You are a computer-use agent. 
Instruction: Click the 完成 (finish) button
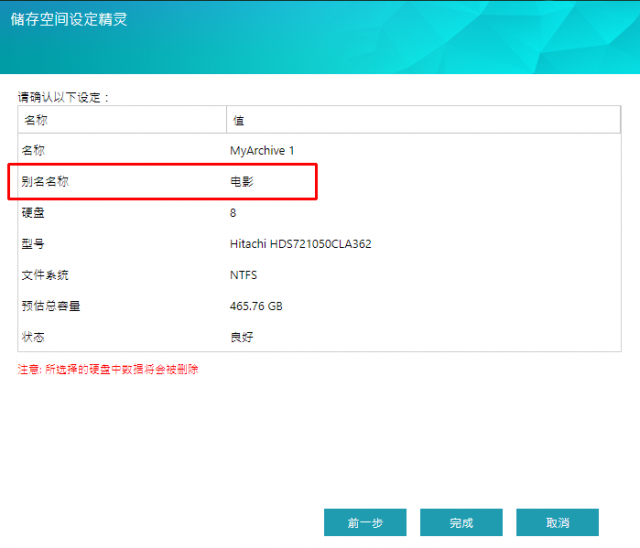click(x=461, y=522)
